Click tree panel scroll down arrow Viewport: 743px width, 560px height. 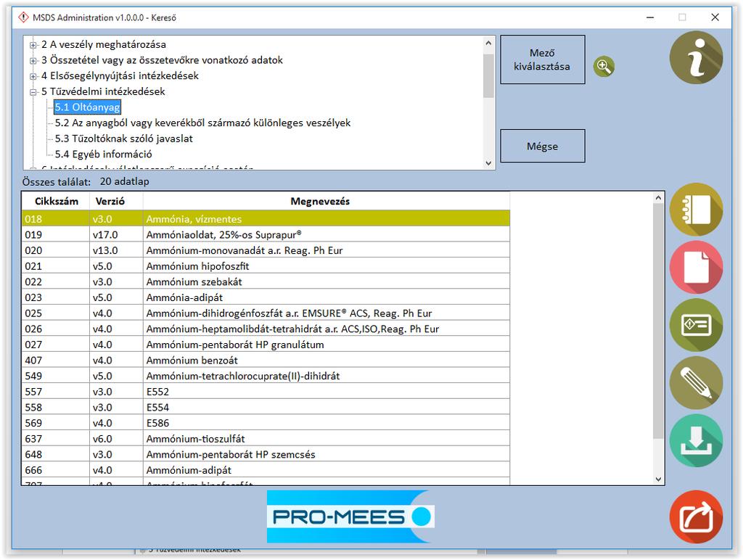click(x=488, y=163)
